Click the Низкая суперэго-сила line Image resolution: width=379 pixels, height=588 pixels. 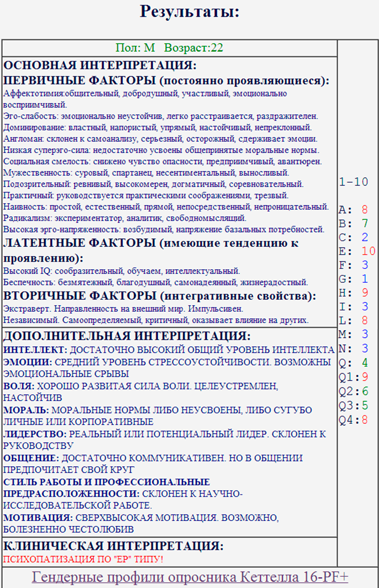(x=161, y=150)
